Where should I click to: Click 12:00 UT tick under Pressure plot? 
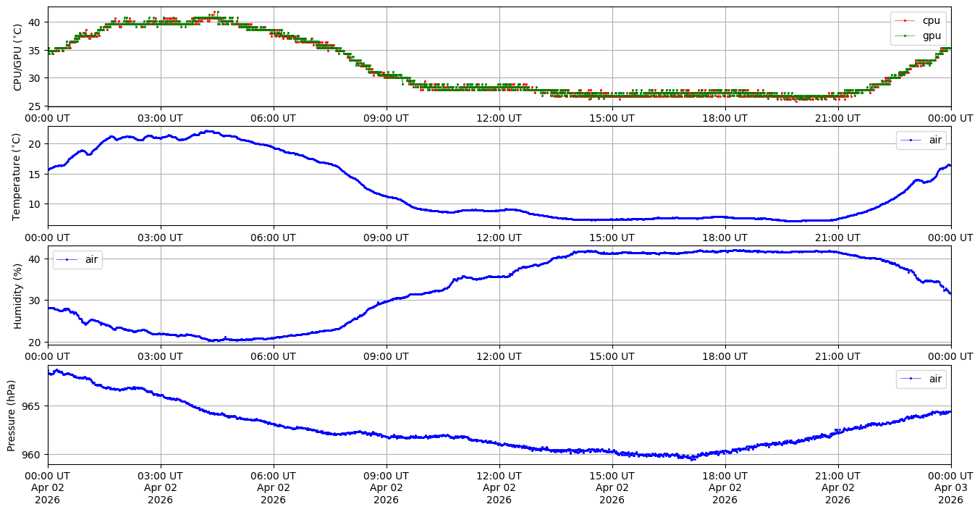coord(499,476)
